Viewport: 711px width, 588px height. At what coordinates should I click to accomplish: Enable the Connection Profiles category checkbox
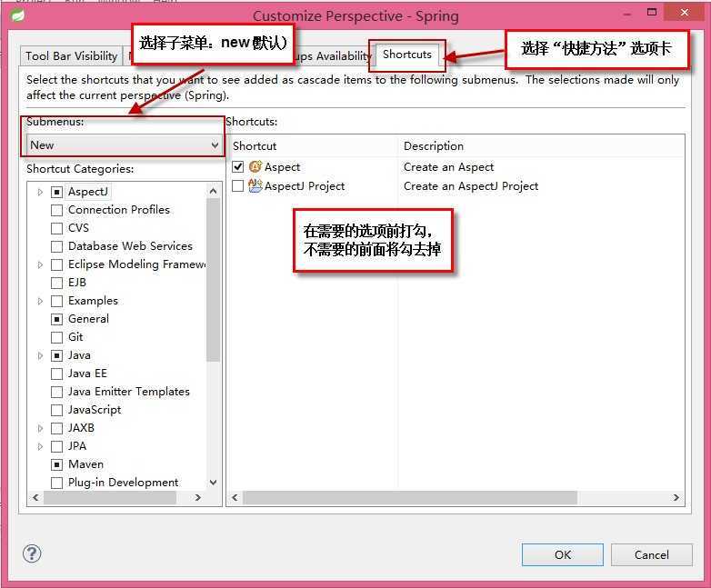point(56,210)
